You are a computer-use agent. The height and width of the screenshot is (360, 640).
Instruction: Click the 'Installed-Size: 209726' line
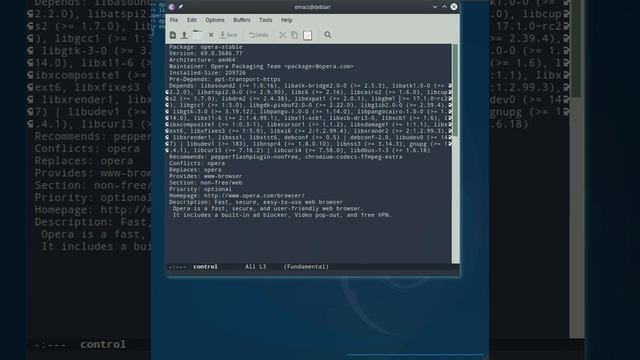(x=207, y=73)
